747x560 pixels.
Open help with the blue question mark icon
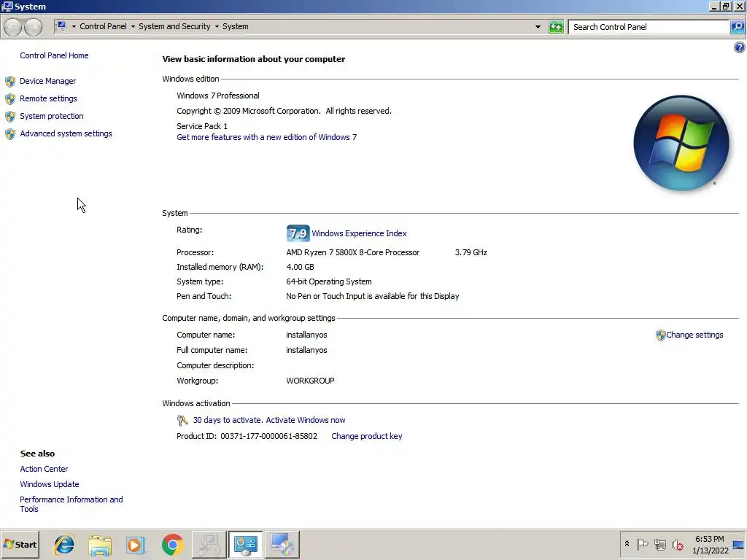[740, 47]
